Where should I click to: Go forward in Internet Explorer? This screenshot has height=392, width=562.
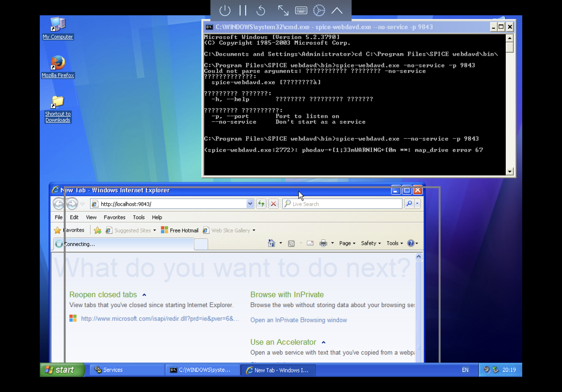(72, 204)
